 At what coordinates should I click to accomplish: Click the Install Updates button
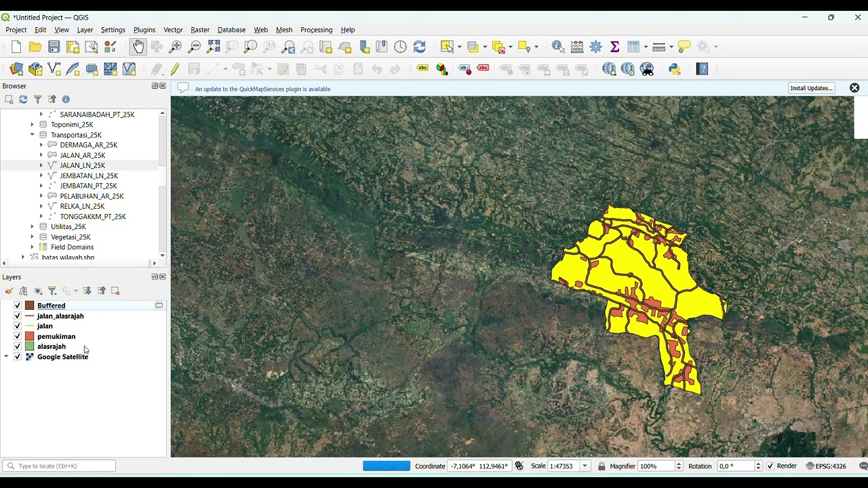pyautogui.click(x=811, y=88)
